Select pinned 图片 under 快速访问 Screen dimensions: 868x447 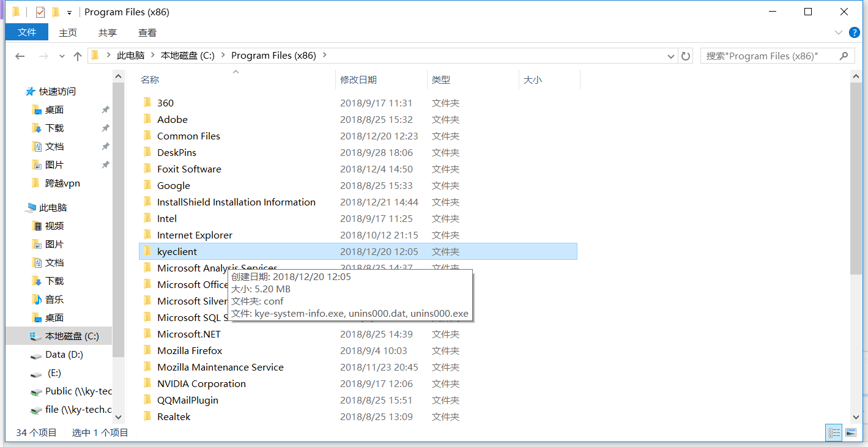(x=54, y=165)
